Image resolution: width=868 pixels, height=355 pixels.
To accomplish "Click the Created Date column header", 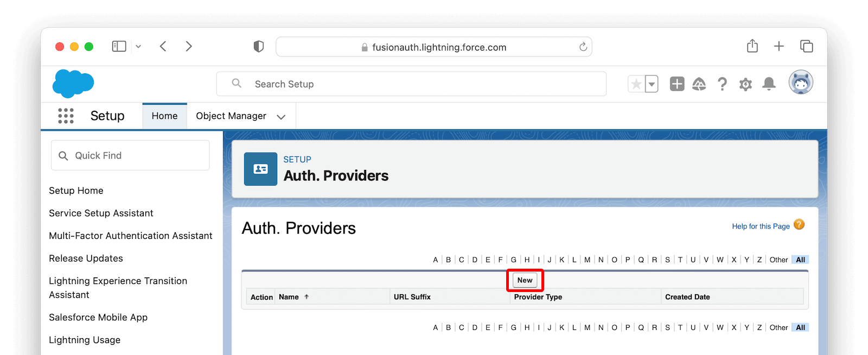I will pyautogui.click(x=687, y=297).
